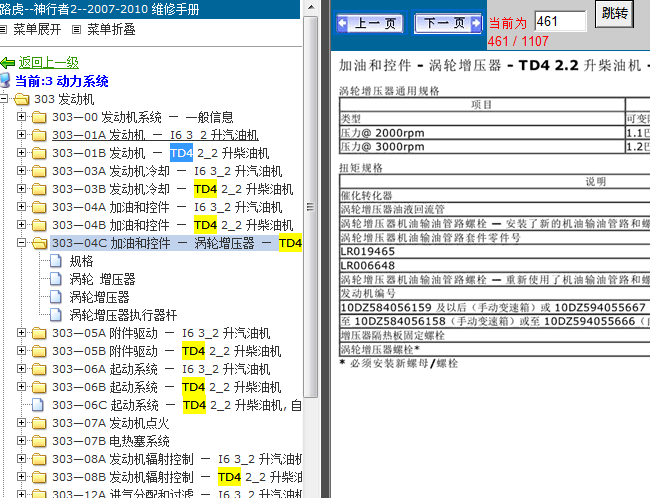
Task: Collapse the 303 发动机 root node
Action: 4,99
